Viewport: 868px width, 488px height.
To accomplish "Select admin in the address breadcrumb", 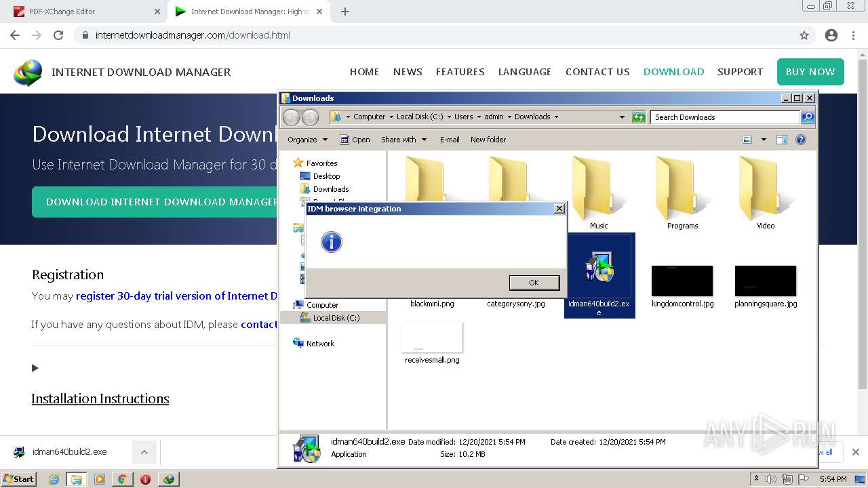I will (494, 117).
